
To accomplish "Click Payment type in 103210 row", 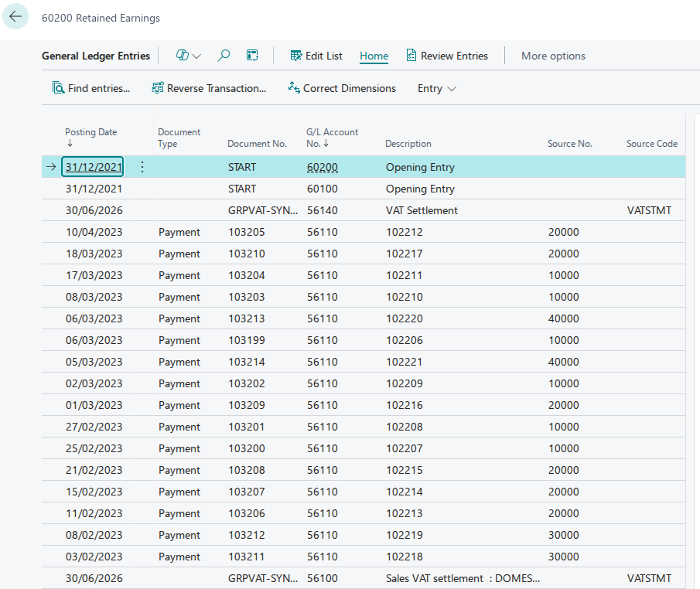I will (x=179, y=254).
